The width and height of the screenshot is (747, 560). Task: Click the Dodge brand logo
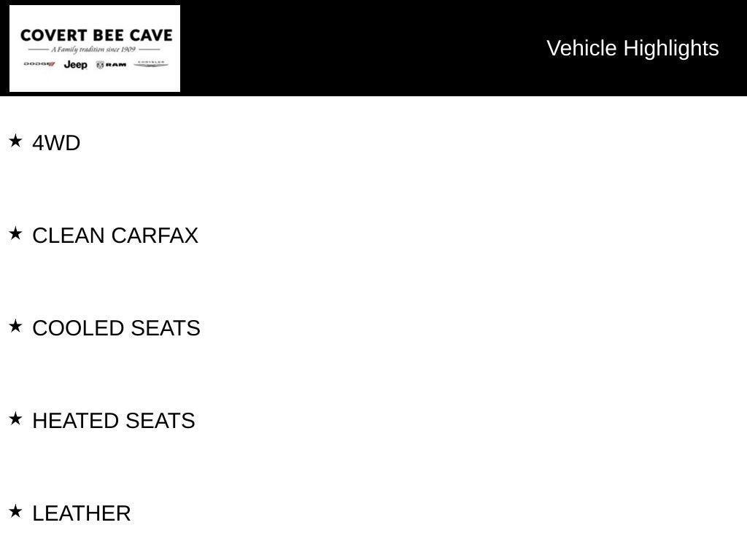[39, 64]
